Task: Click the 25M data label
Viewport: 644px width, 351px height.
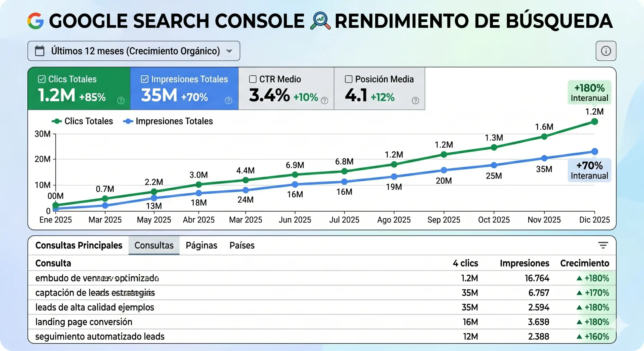Action: pyautogui.click(x=494, y=176)
